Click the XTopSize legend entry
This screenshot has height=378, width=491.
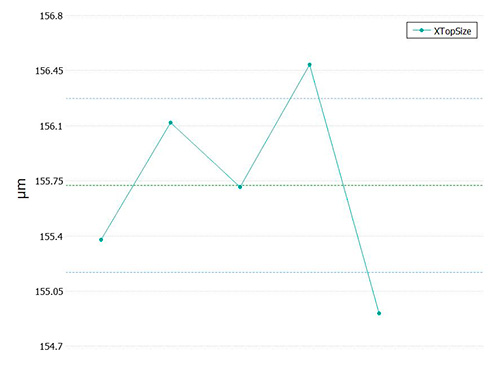pyautogui.click(x=442, y=31)
